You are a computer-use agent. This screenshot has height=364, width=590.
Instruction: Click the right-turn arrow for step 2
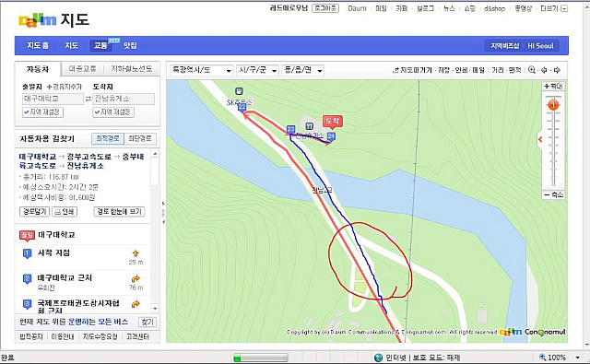136,278
